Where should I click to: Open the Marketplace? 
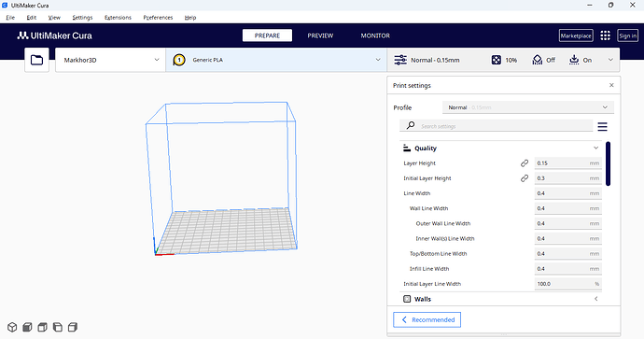click(x=576, y=35)
